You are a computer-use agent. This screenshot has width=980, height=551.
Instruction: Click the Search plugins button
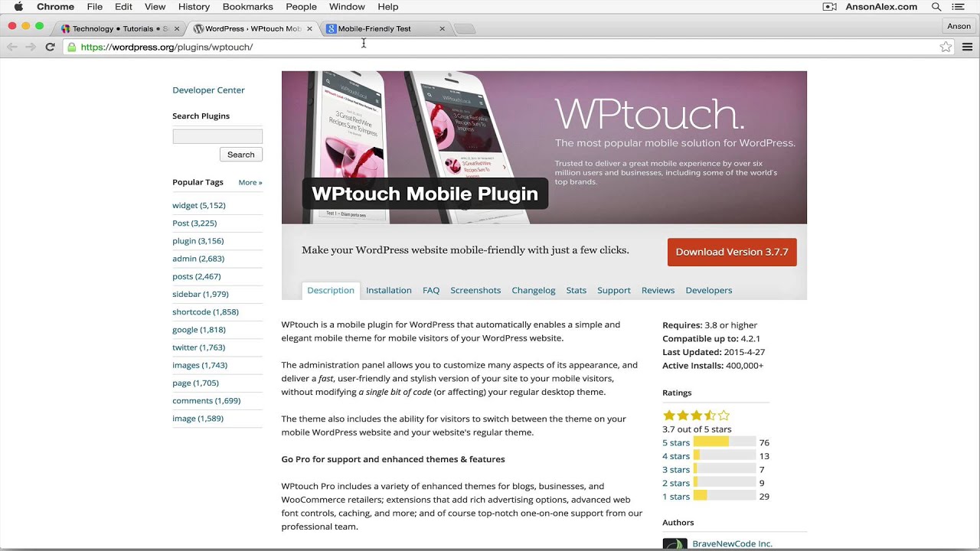pyautogui.click(x=240, y=155)
